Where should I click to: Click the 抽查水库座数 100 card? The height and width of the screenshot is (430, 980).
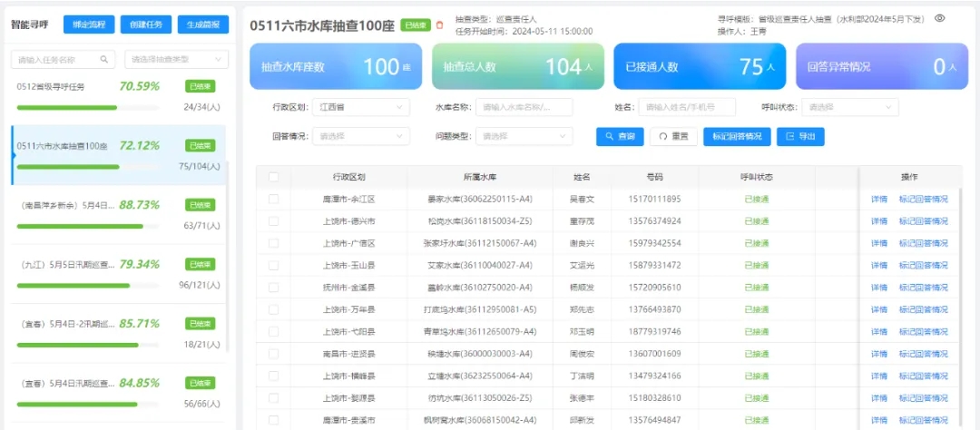[336, 66]
